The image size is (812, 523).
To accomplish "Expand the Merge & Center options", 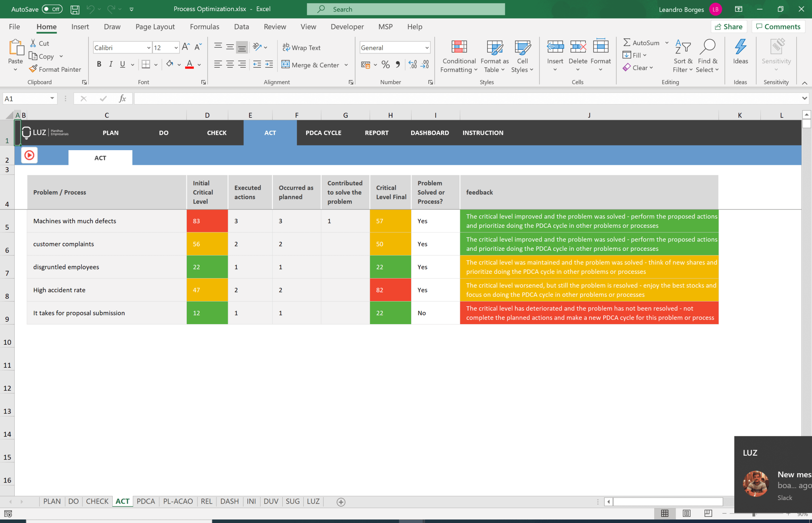I will [x=346, y=65].
